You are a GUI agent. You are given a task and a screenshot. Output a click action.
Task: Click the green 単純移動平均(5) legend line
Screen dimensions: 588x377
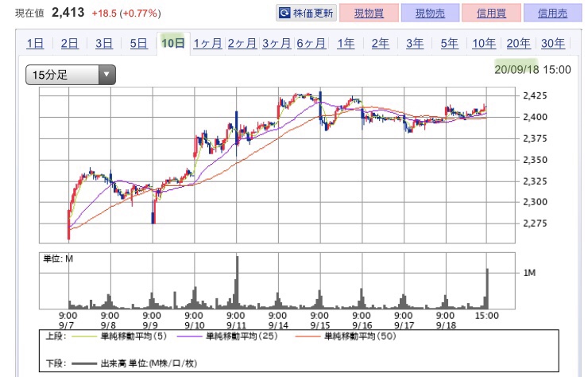[x=84, y=336]
